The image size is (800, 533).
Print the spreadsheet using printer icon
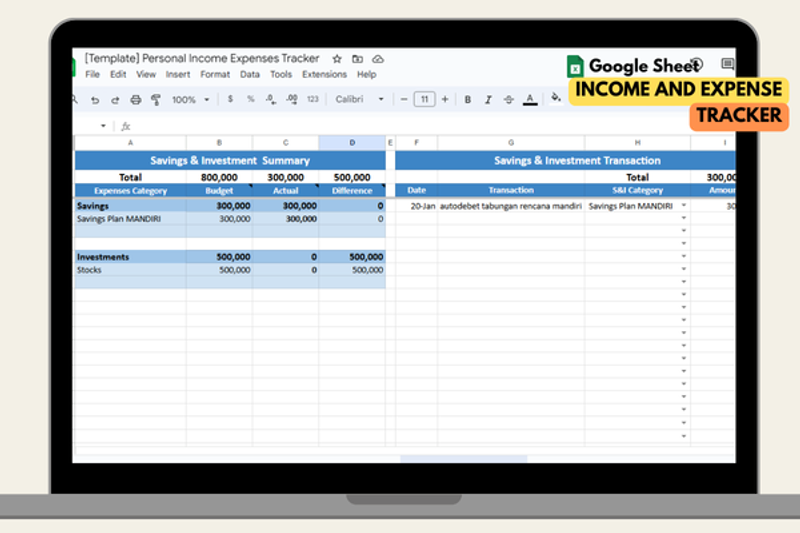135,100
